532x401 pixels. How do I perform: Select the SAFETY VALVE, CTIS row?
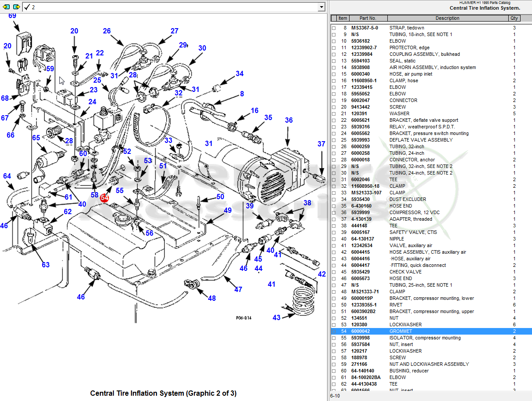click(413, 232)
